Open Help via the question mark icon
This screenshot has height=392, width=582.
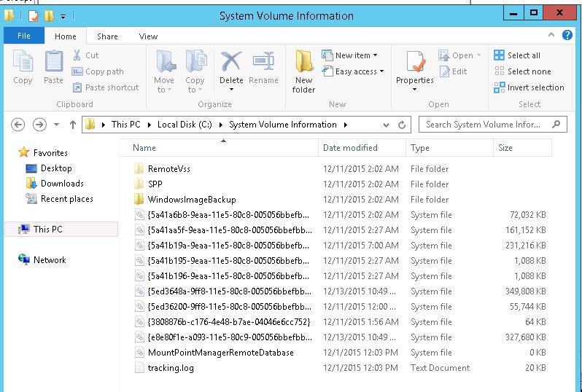click(x=567, y=35)
